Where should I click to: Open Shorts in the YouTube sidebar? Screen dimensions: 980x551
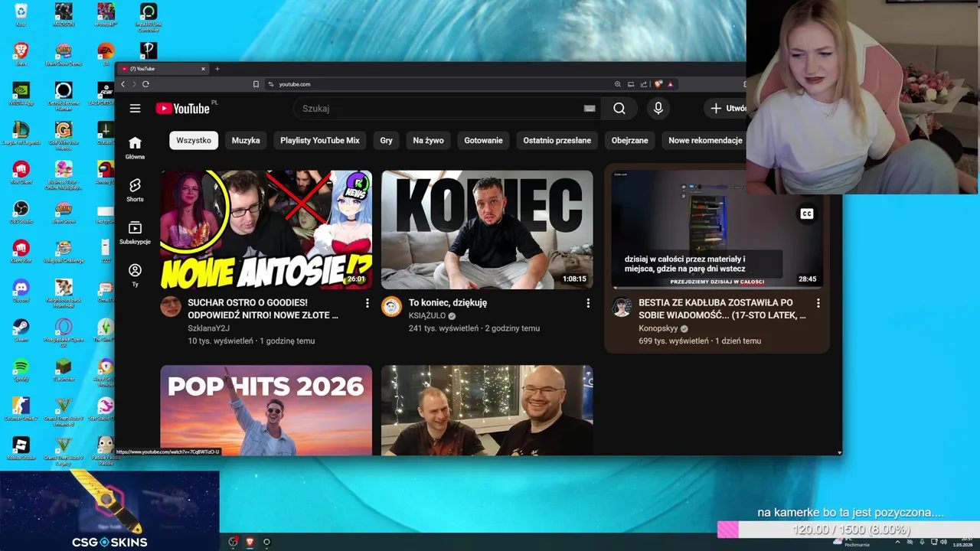click(x=135, y=191)
